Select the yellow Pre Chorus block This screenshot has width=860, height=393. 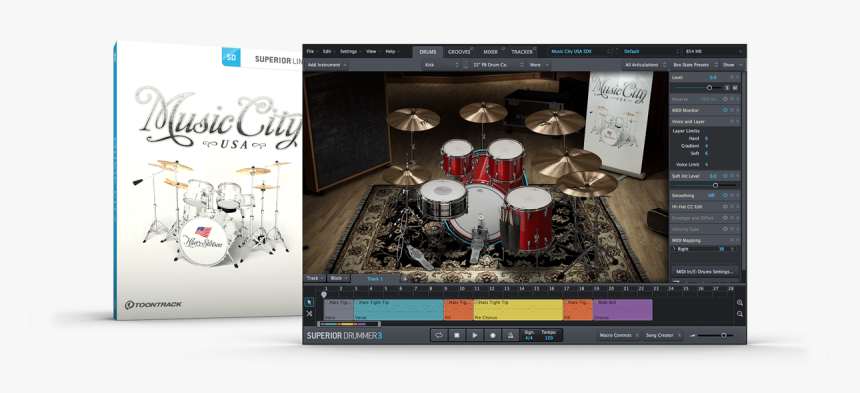click(x=518, y=310)
